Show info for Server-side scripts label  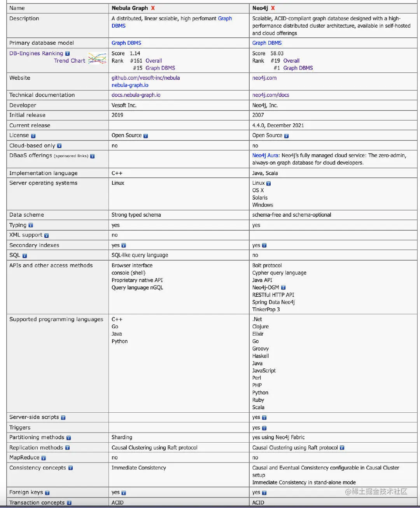coord(63,417)
